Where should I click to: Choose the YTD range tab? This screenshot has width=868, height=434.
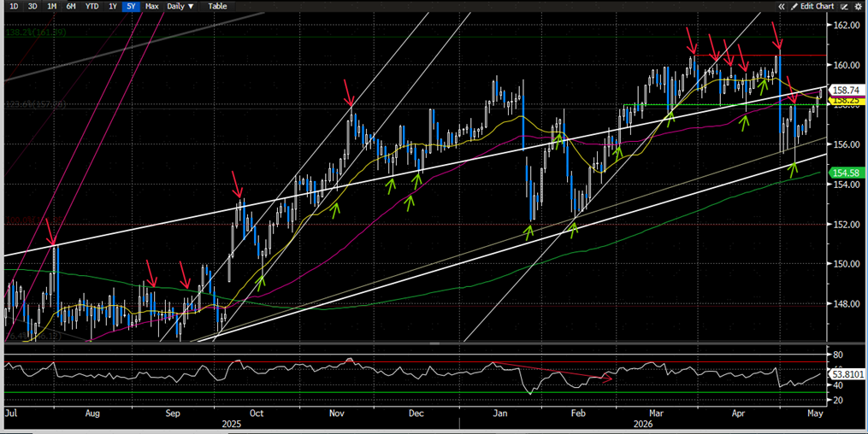tap(92, 6)
